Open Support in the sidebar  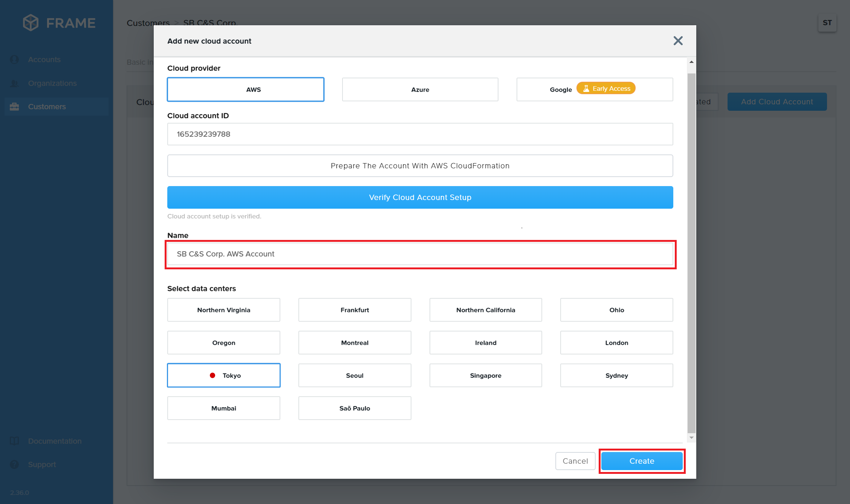[57, 464]
